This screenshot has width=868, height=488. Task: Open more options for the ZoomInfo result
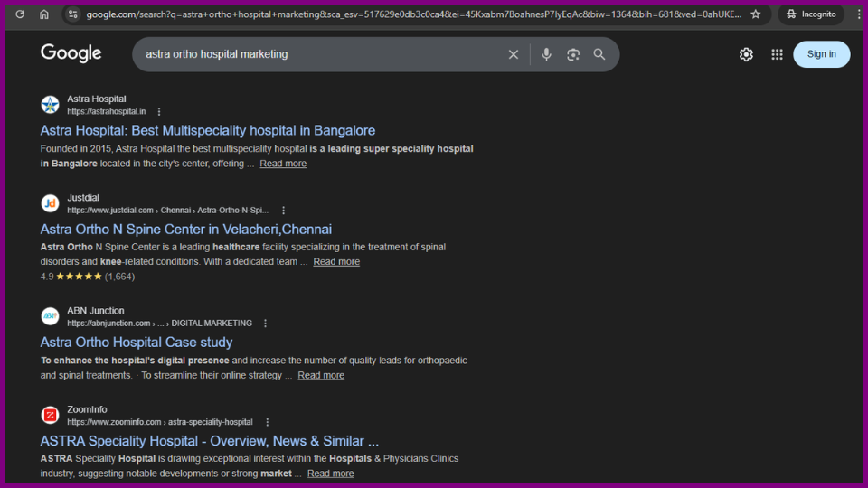click(268, 422)
